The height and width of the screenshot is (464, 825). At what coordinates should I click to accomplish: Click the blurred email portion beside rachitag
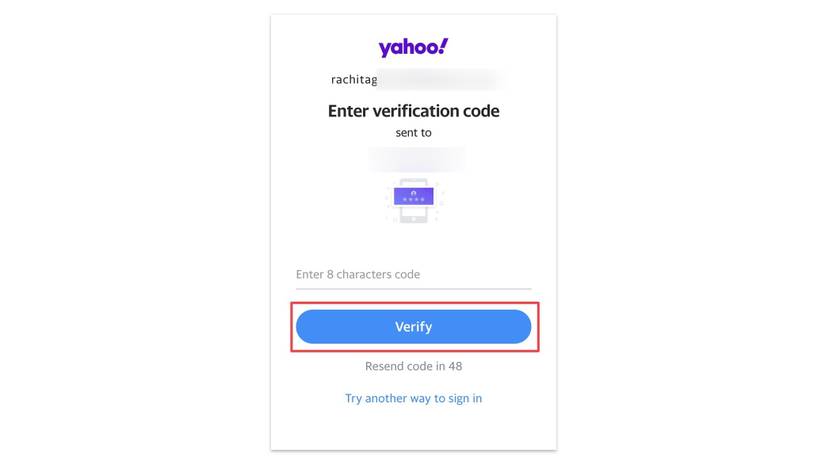[438, 80]
